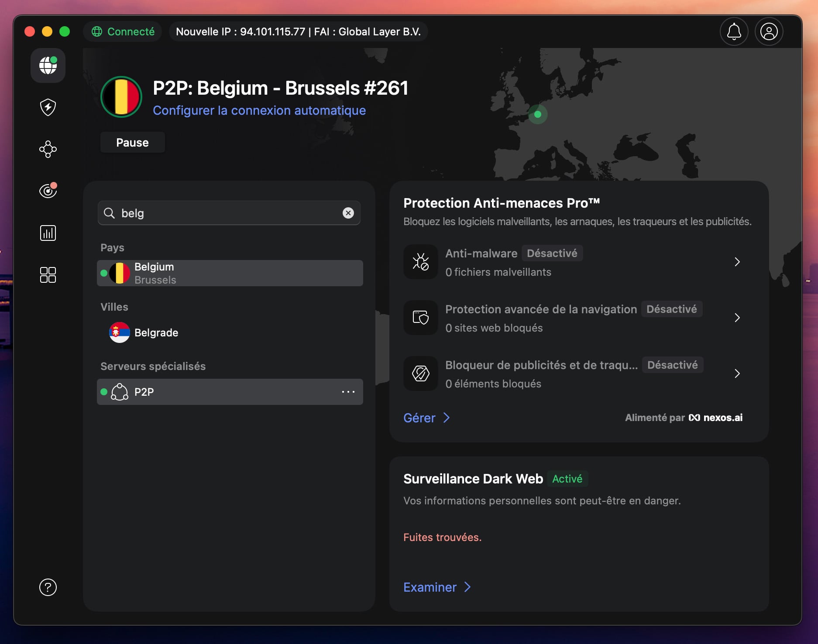Open the Meshnet panel
This screenshot has height=644, width=818.
(48, 149)
